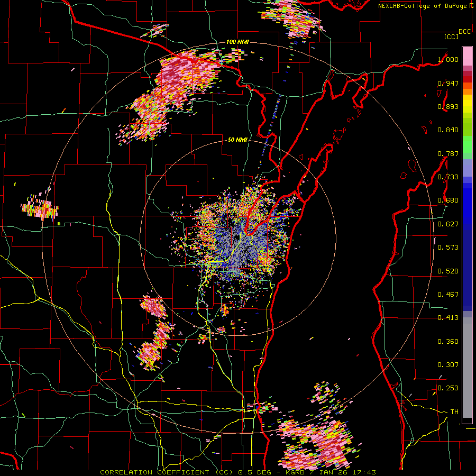Screen dimensions: 476x476
Task: Select the 0.253 scale label
Action: pos(448,388)
